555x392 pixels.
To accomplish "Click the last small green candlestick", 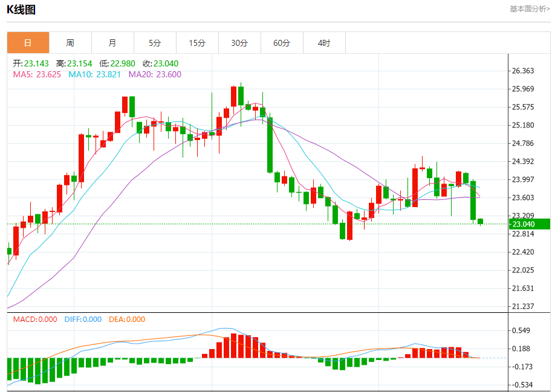I will (480, 222).
